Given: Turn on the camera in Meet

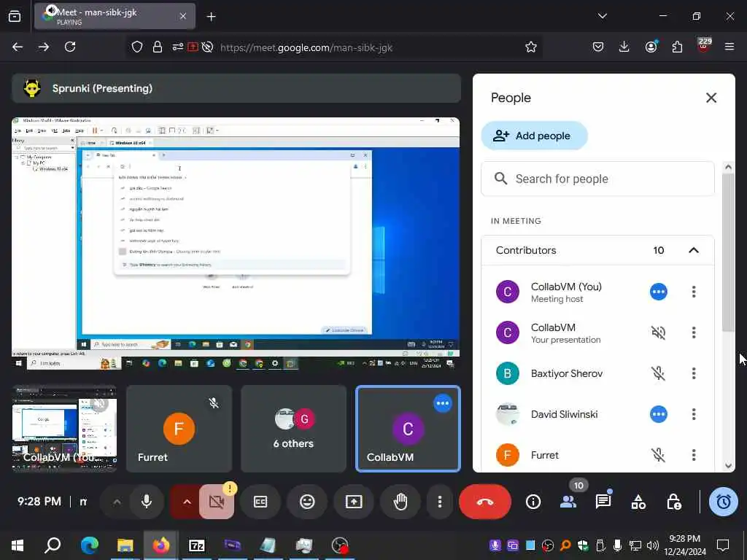Looking at the screenshot, I should [x=217, y=502].
